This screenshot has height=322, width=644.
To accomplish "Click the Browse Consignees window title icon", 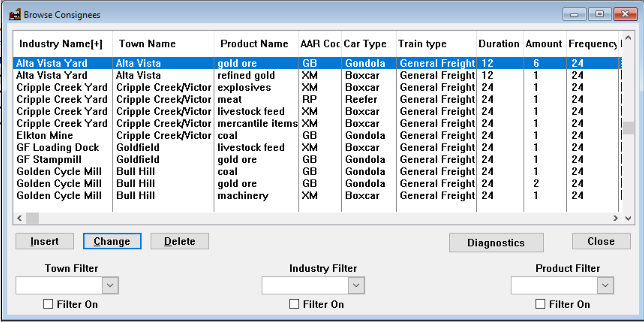I will [15, 15].
